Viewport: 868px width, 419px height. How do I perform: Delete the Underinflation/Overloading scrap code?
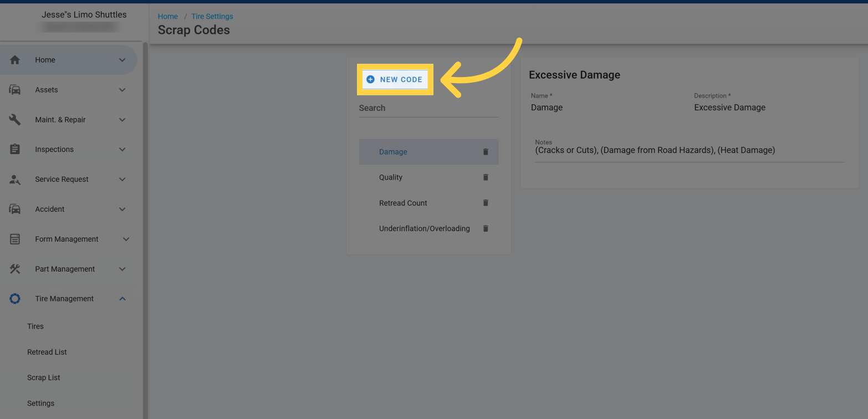(x=486, y=228)
